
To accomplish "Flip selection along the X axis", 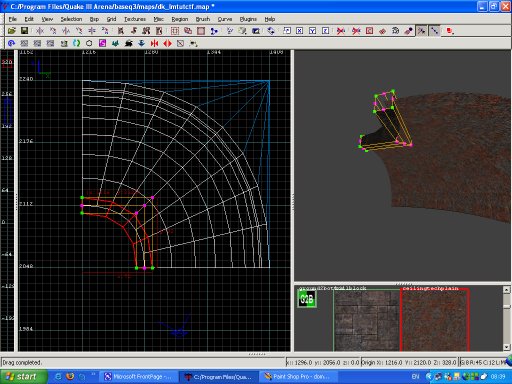I will coord(40,31).
